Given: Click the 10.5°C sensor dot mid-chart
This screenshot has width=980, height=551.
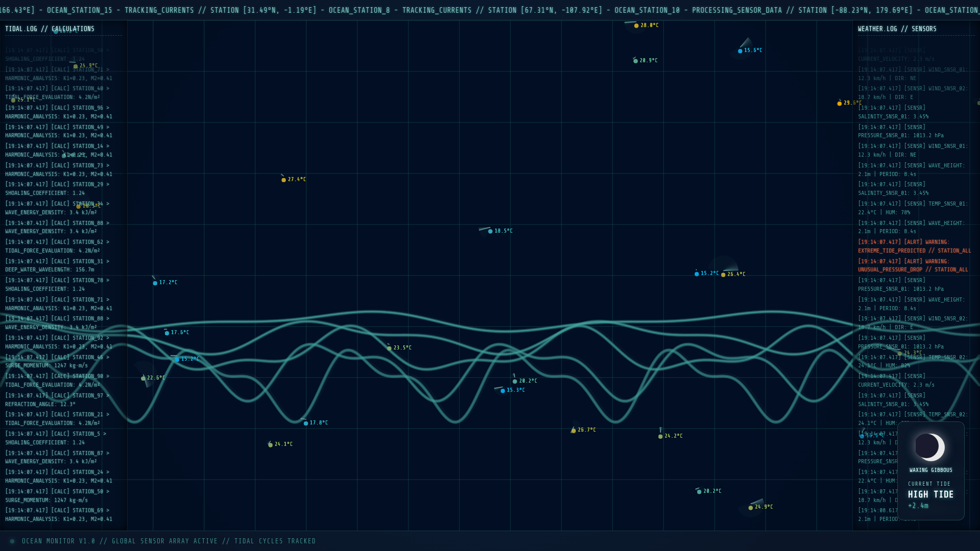Looking at the screenshot, I should pos(491,231).
